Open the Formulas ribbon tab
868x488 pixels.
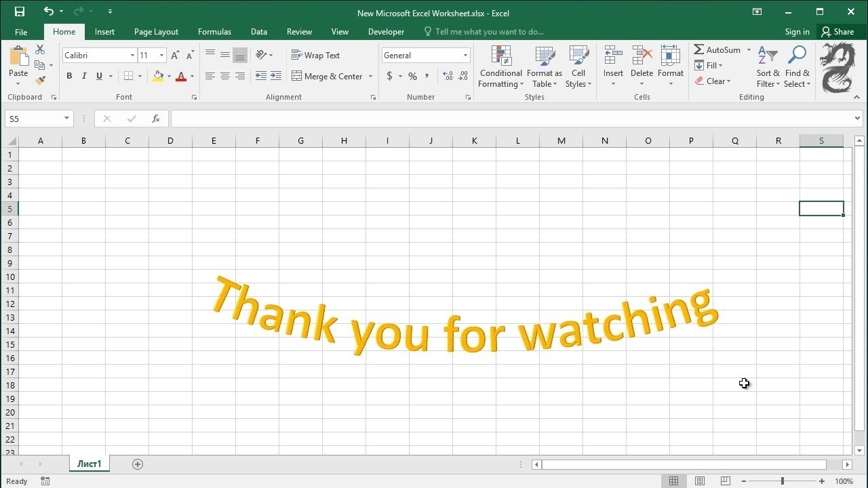(214, 32)
